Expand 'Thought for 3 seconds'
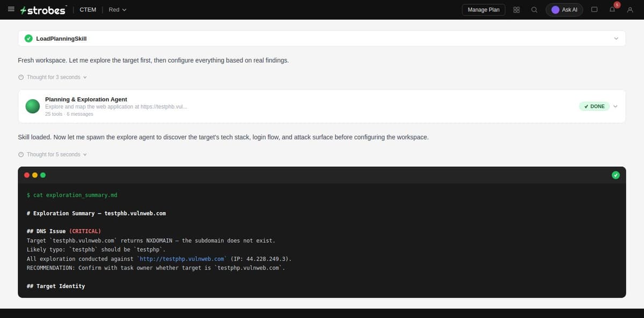644x318 pixels. point(53,77)
